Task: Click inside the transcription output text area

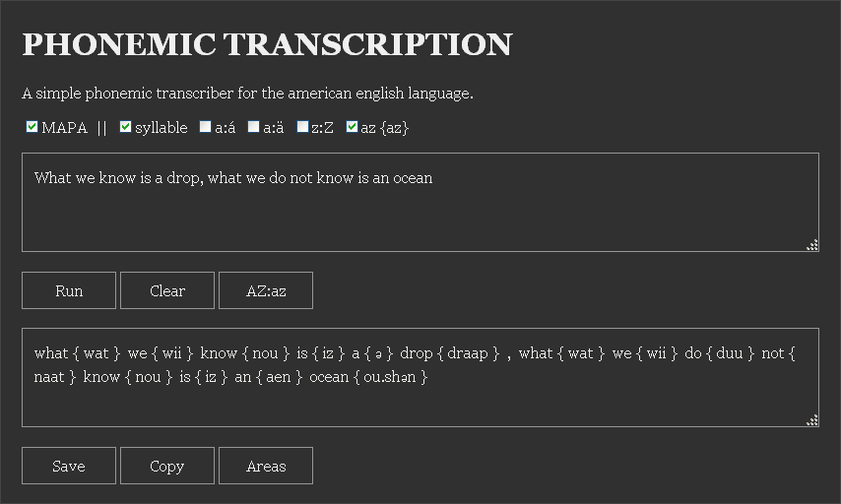Action: (x=420, y=404)
